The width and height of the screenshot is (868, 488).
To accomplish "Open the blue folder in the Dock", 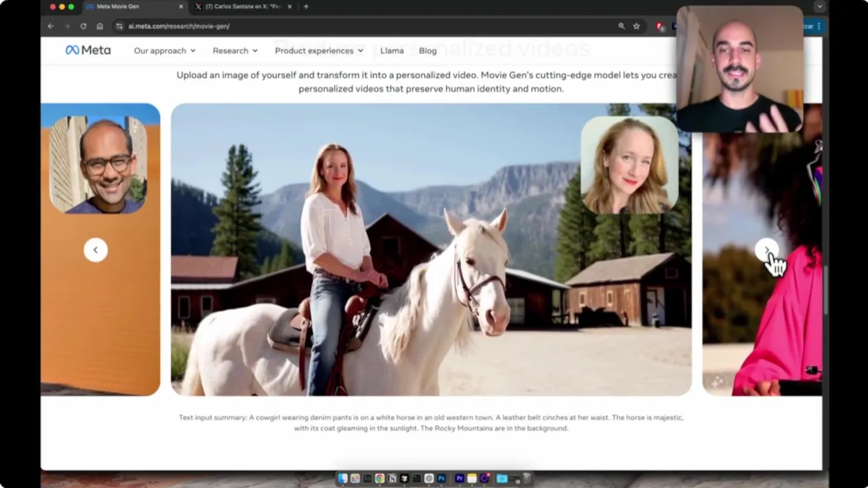I will click(x=502, y=479).
